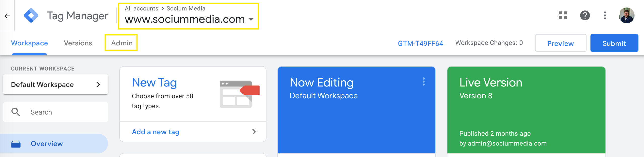Click the Published 2 months ago text
Screen dimensions: 644x157
click(495, 133)
